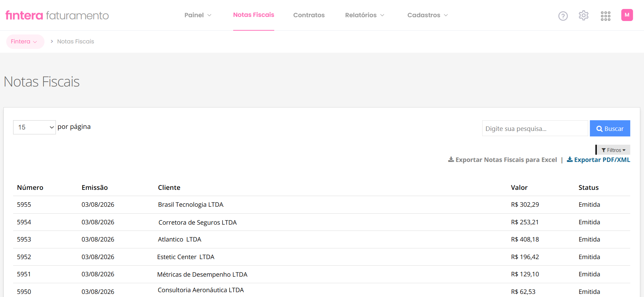
Task: Click funnel icon on Filtros button
Action: tap(604, 150)
